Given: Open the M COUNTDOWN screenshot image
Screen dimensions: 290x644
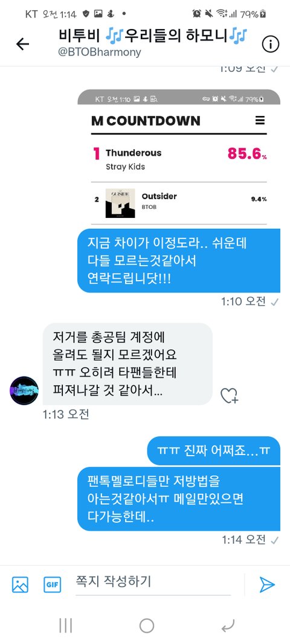Looking at the screenshot, I should pos(179,159).
